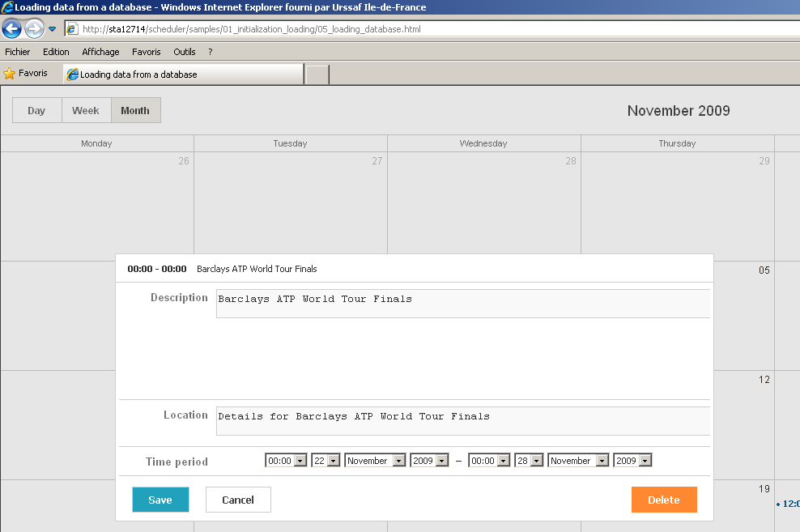
Task: Click the 'Favoris' label beside the star
Action: pos(33,73)
